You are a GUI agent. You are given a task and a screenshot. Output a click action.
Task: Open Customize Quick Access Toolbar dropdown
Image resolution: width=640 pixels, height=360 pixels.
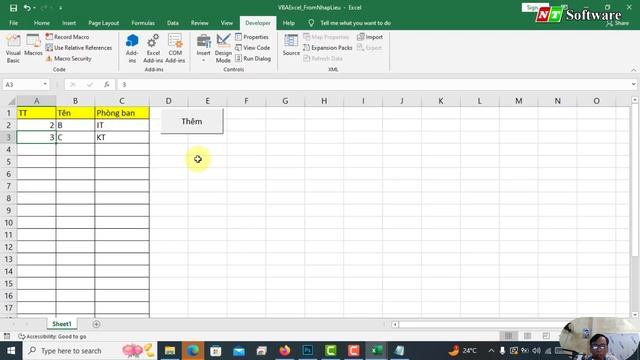click(60, 8)
